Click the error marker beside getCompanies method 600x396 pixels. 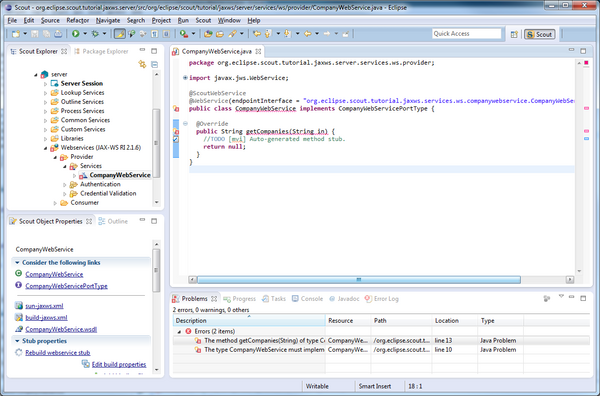176,132
